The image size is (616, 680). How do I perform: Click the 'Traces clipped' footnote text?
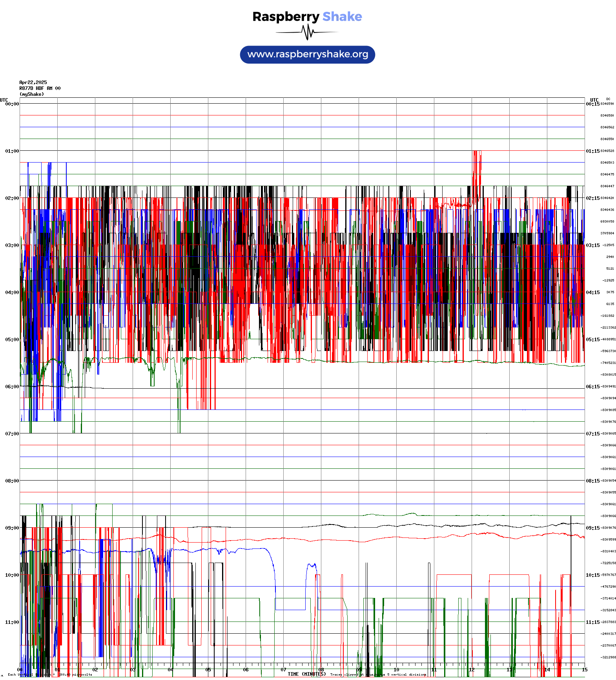click(x=378, y=675)
